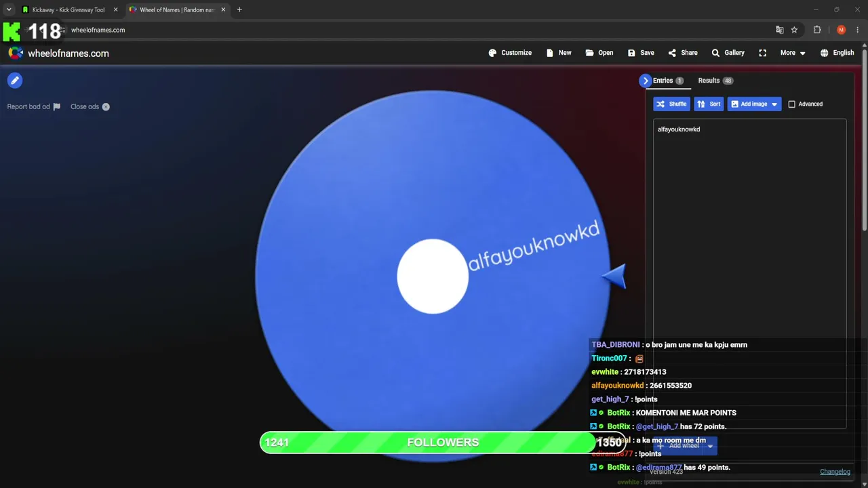The image size is (868, 488).
Task: Open the browser three-dot menu
Action: (858, 30)
